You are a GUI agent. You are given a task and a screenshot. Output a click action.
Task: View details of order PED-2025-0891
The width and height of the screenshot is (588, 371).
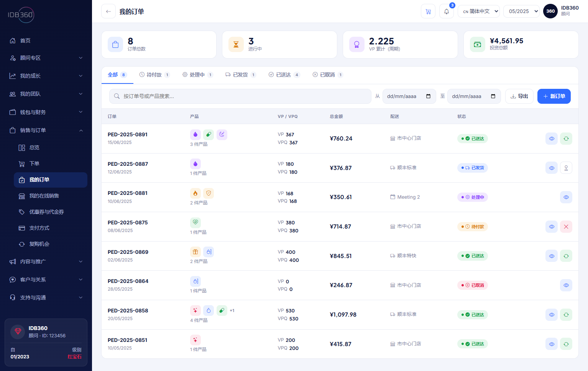coord(552,139)
